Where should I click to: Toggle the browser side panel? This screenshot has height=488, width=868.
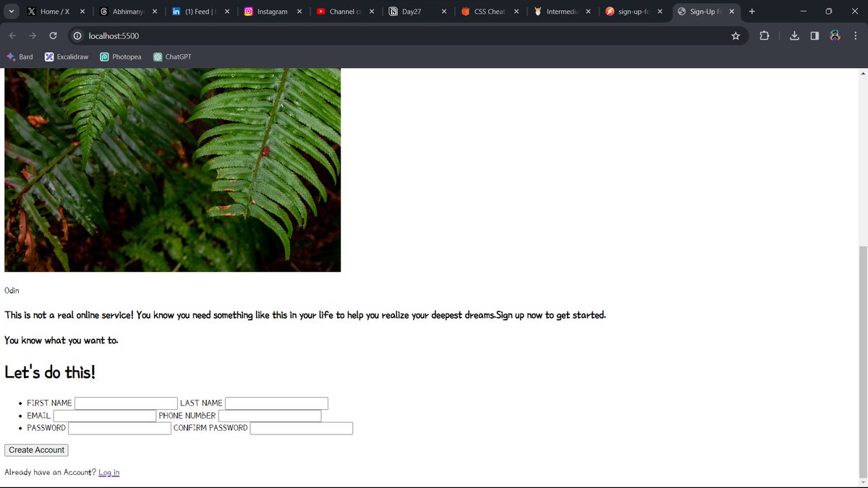[814, 35]
